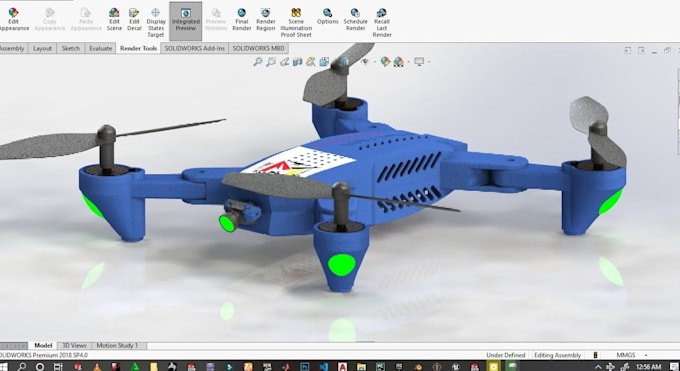This screenshot has width=680, height=371.
Task: Open the Evaluate tab
Action: coord(101,48)
